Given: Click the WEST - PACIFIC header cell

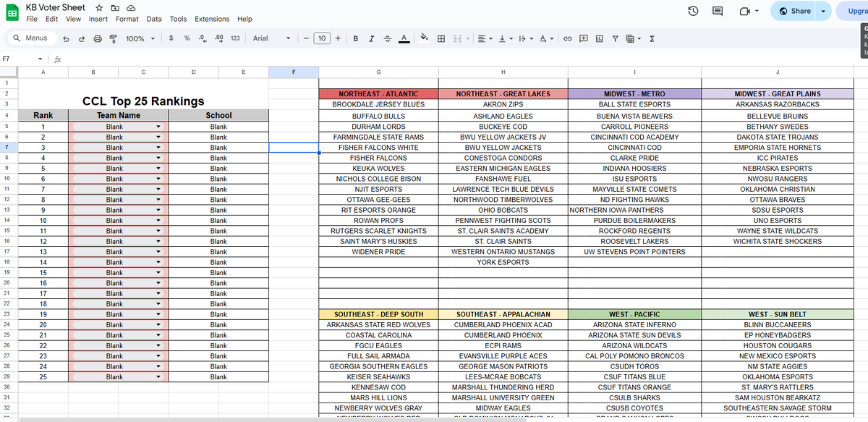Looking at the screenshot, I should tap(634, 315).
